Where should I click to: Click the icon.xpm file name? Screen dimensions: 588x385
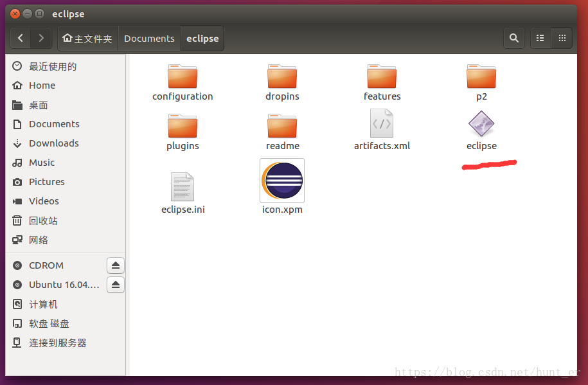pyautogui.click(x=282, y=210)
